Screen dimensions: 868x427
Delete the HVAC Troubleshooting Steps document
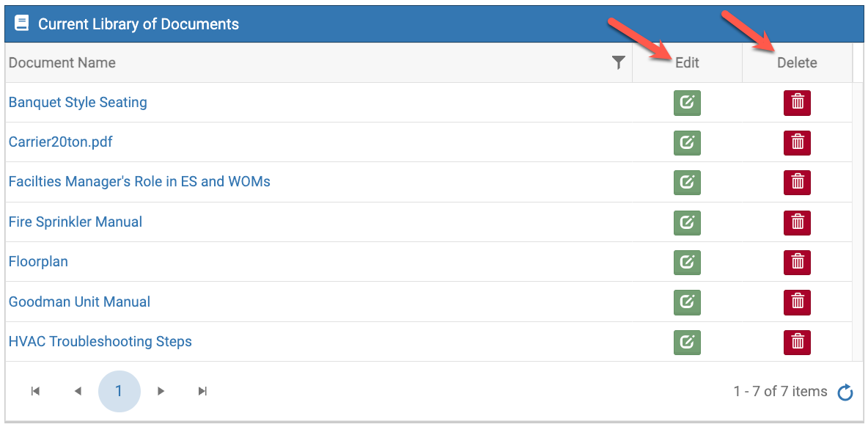tap(798, 342)
